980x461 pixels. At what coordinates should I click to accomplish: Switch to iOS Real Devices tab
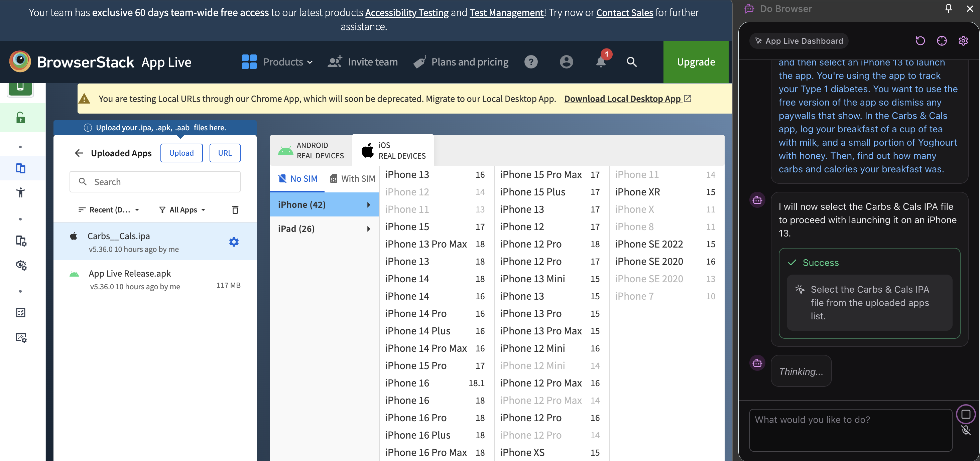[x=393, y=150]
